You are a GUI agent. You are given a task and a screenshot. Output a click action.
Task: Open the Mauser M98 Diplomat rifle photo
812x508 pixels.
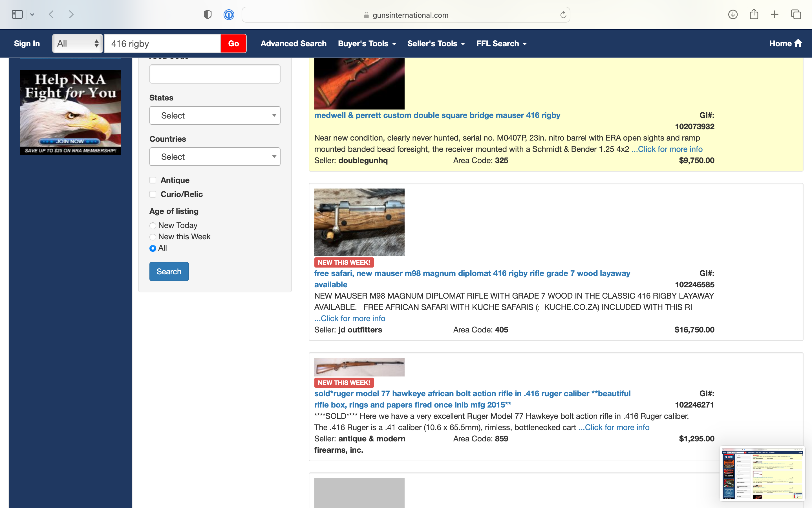pyautogui.click(x=359, y=222)
